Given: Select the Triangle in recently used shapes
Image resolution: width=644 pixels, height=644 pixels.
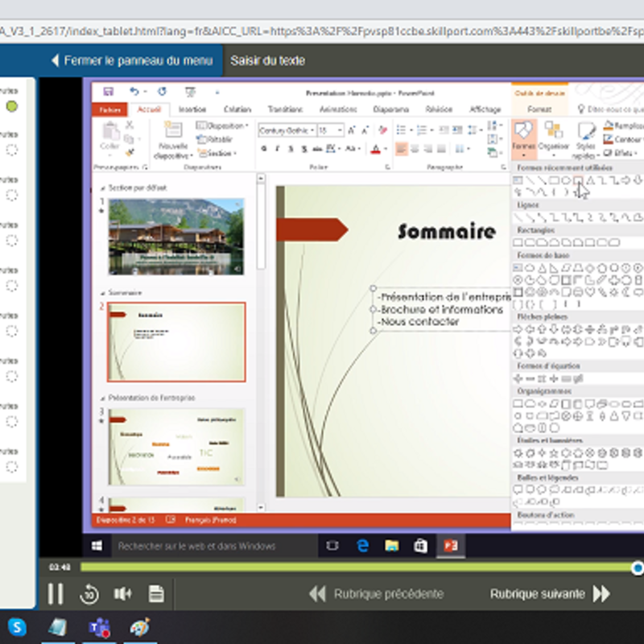Looking at the screenshot, I should click(590, 180).
